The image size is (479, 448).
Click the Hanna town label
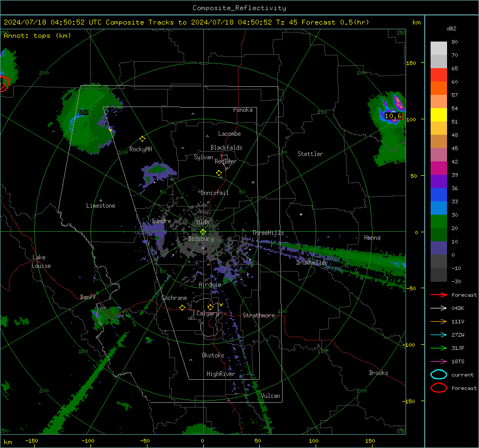coord(372,238)
